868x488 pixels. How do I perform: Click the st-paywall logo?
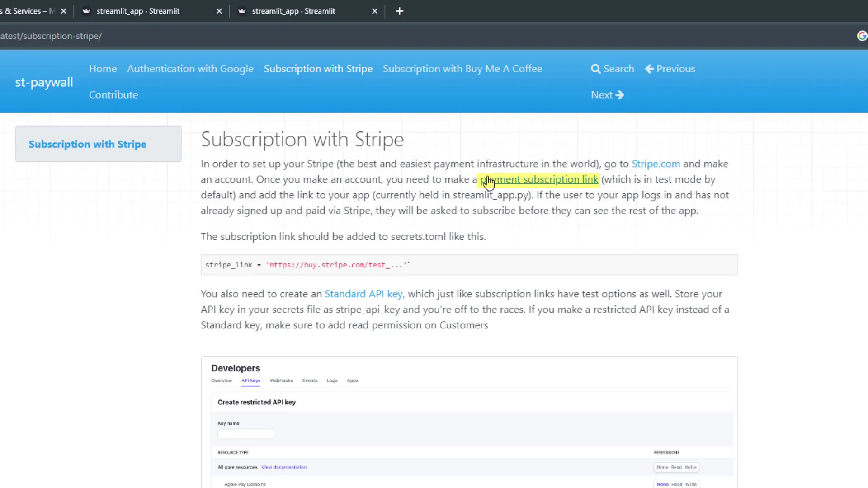43,82
